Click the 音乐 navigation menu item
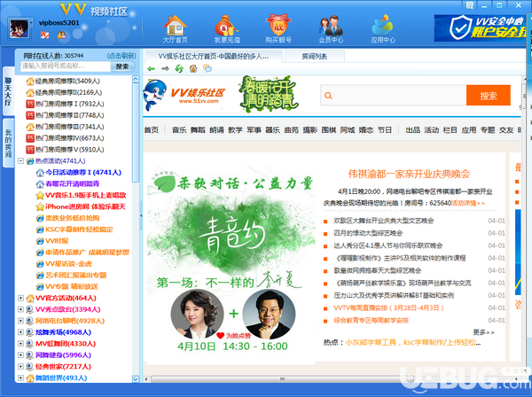 click(179, 130)
